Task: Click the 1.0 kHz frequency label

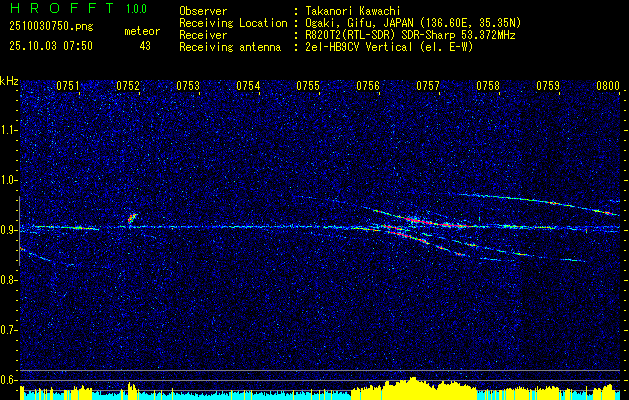Action: (x=8, y=181)
